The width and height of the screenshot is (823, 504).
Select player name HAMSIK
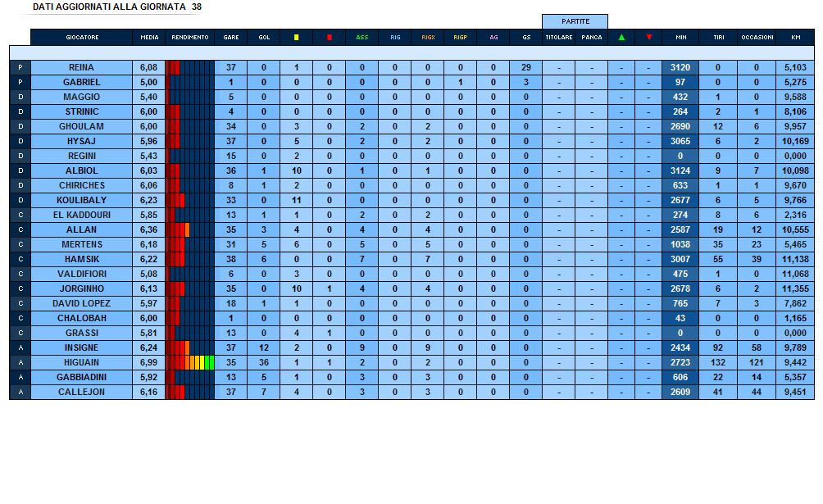(82, 259)
